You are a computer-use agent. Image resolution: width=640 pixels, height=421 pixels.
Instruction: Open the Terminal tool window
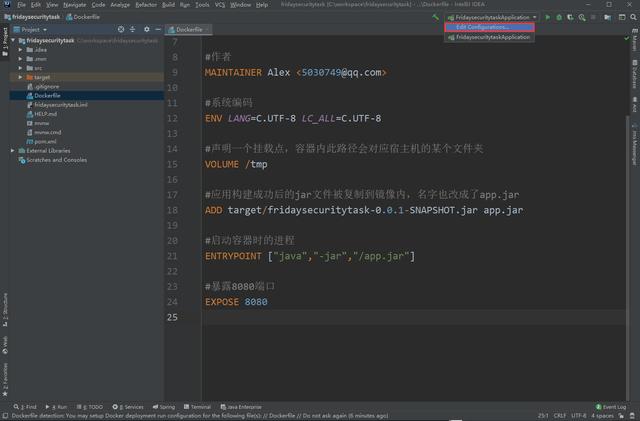tap(199, 407)
